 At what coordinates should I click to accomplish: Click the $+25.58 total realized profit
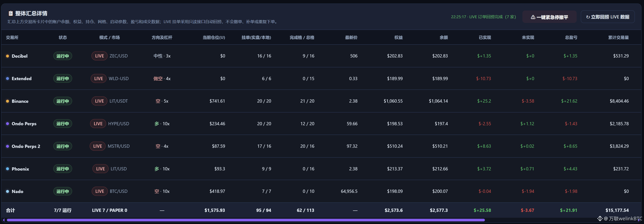tap(482, 210)
